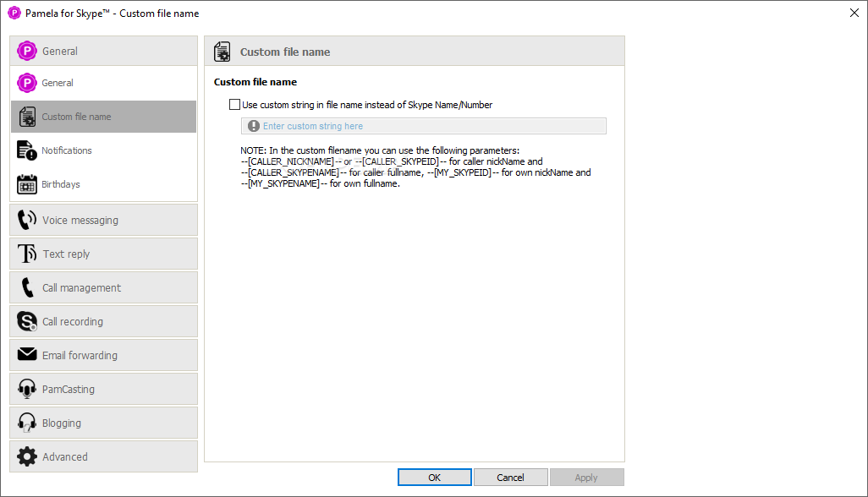Expand the Call management section
868x497 pixels.
pyautogui.click(x=103, y=287)
